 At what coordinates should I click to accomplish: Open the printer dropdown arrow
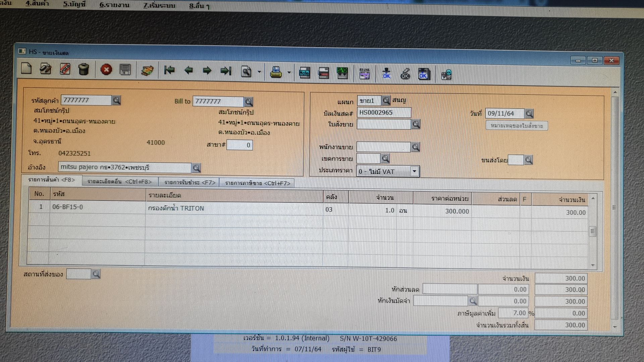click(289, 73)
